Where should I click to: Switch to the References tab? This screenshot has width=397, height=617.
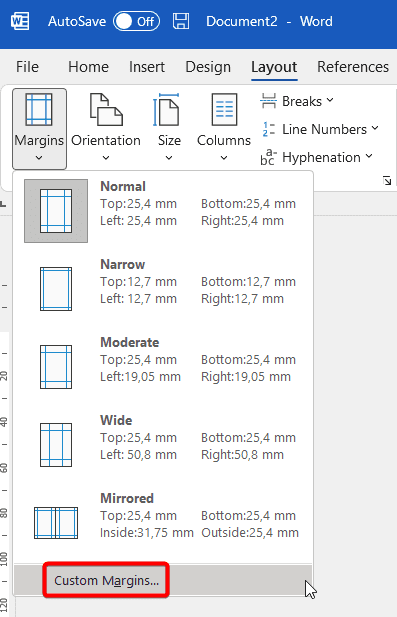(x=353, y=67)
